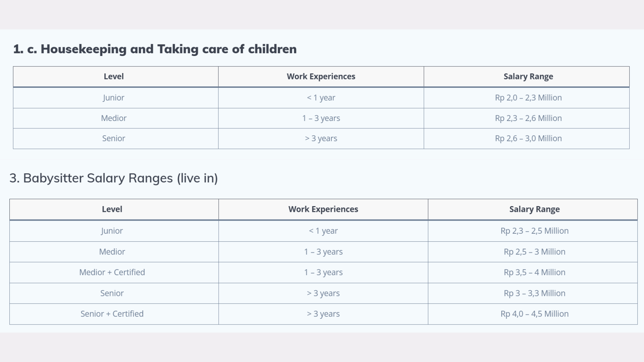The height and width of the screenshot is (362, 644).
Task: Click the "Medior + Certified" level cell
Action: coord(112,272)
